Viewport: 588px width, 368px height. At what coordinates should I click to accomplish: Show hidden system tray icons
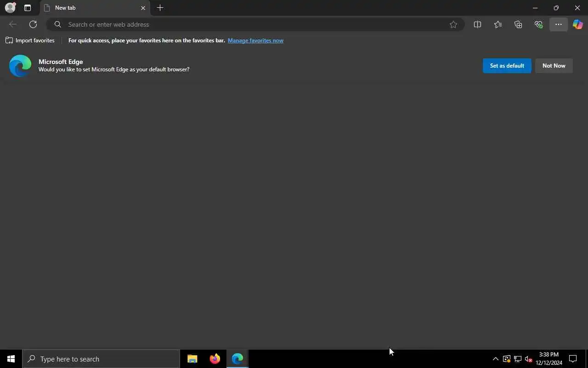pos(496,359)
